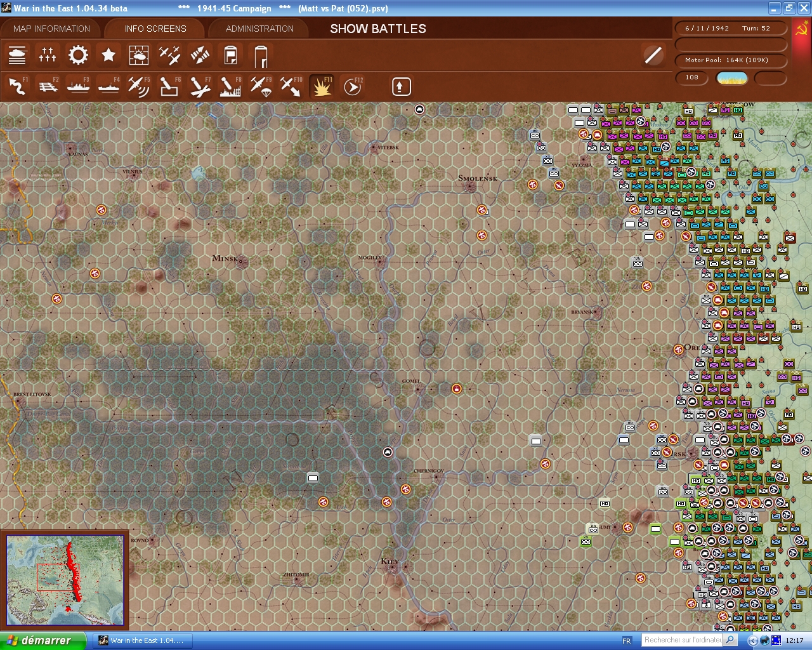Open the losses screen with crosses icon

pos(48,55)
